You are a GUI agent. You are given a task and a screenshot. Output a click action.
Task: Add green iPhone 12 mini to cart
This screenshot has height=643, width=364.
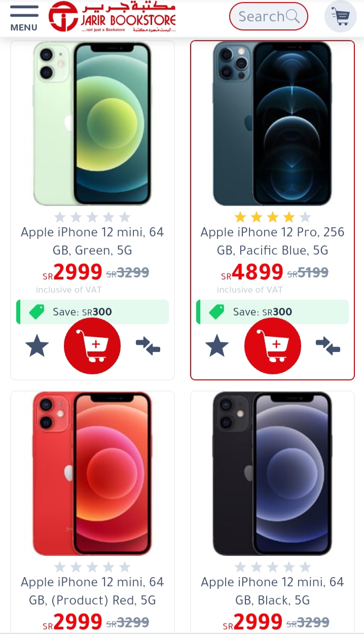pyautogui.click(x=92, y=346)
